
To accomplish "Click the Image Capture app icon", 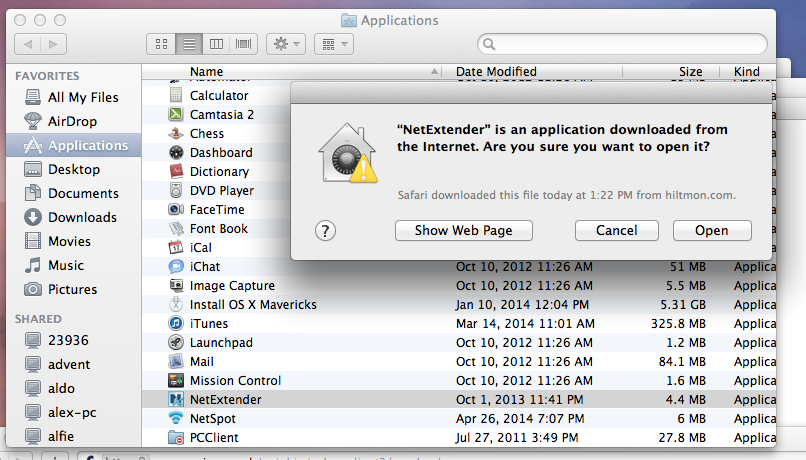I will (x=176, y=285).
